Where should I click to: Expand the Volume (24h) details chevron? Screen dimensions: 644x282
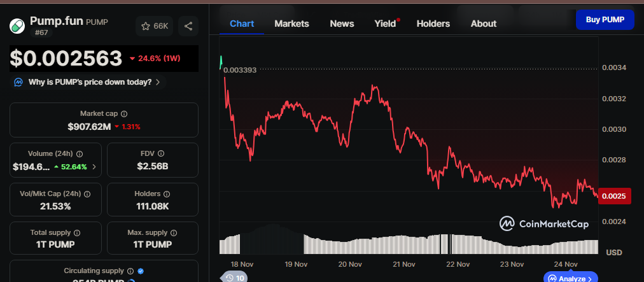[x=94, y=167]
